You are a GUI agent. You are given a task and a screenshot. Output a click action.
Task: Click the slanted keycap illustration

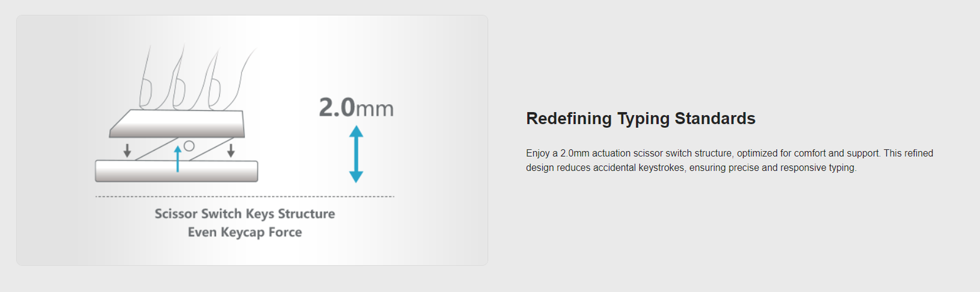(x=177, y=124)
